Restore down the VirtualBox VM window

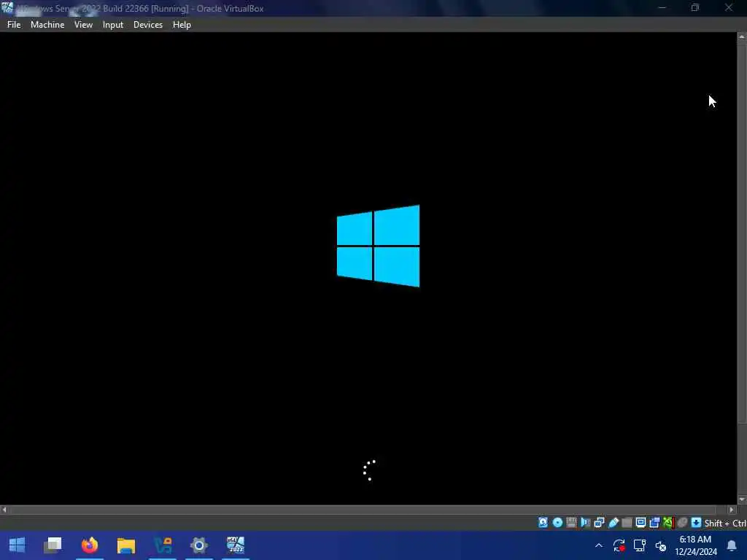pyautogui.click(x=695, y=8)
